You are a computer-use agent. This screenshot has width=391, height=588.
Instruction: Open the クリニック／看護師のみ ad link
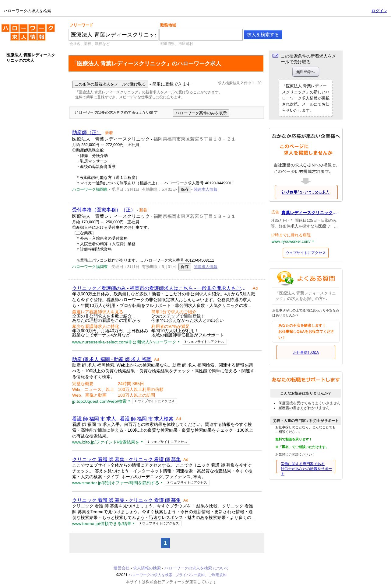(159, 288)
